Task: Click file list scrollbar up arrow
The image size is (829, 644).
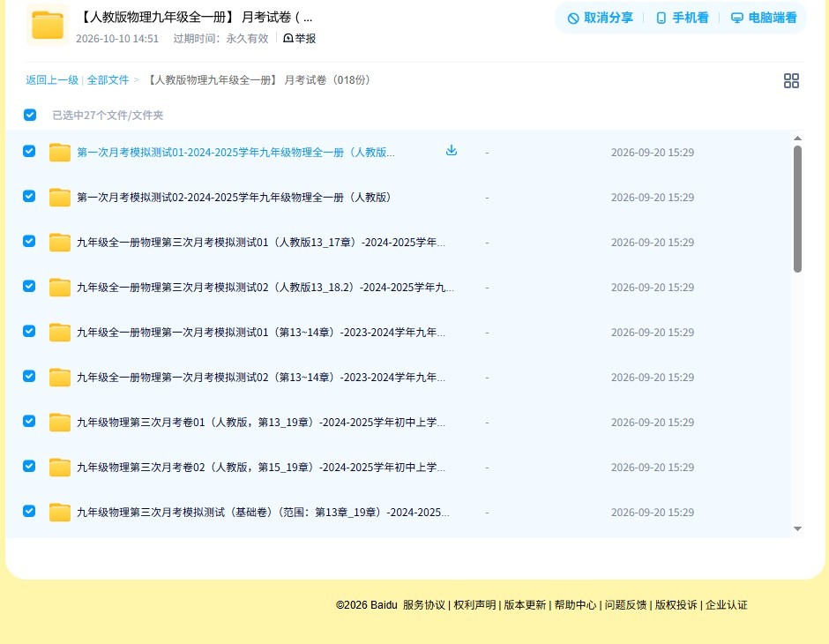Action: (798, 139)
